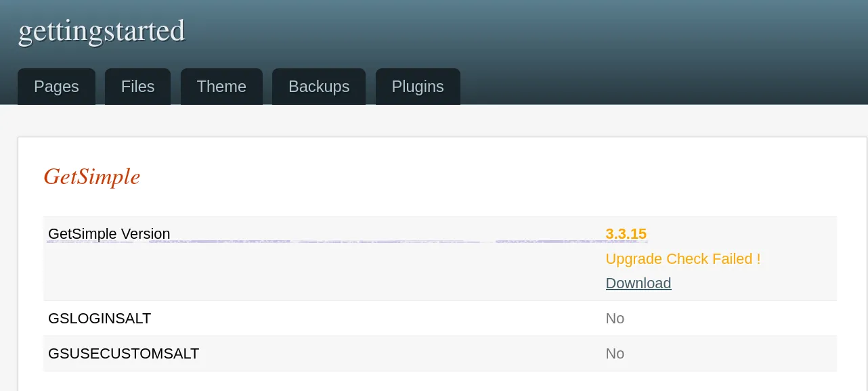Open the Pages tab
The width and height of the screenshot is (868, 391).
(56, 87)
